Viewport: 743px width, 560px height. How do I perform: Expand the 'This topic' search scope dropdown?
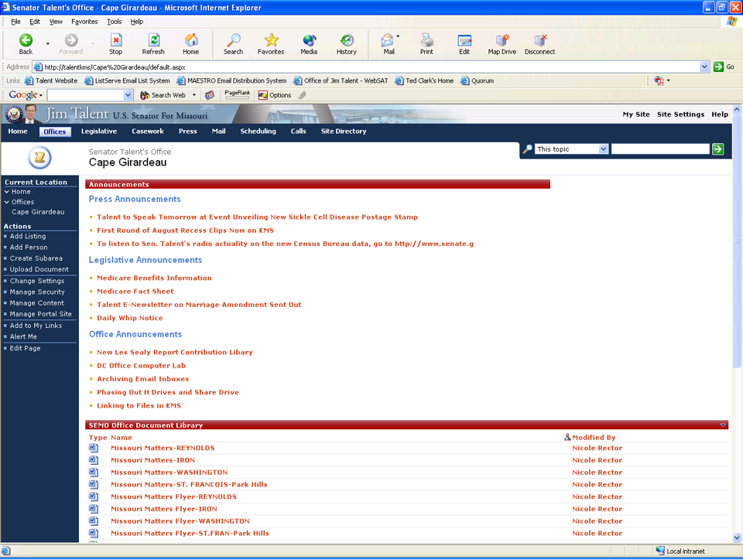click(603, 149)
